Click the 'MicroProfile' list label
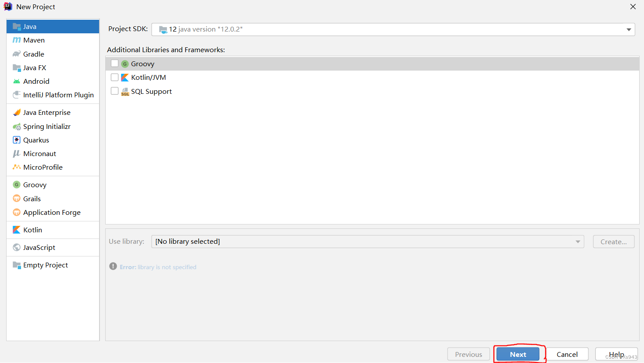The image size is (644, 363). coord(43,167)
